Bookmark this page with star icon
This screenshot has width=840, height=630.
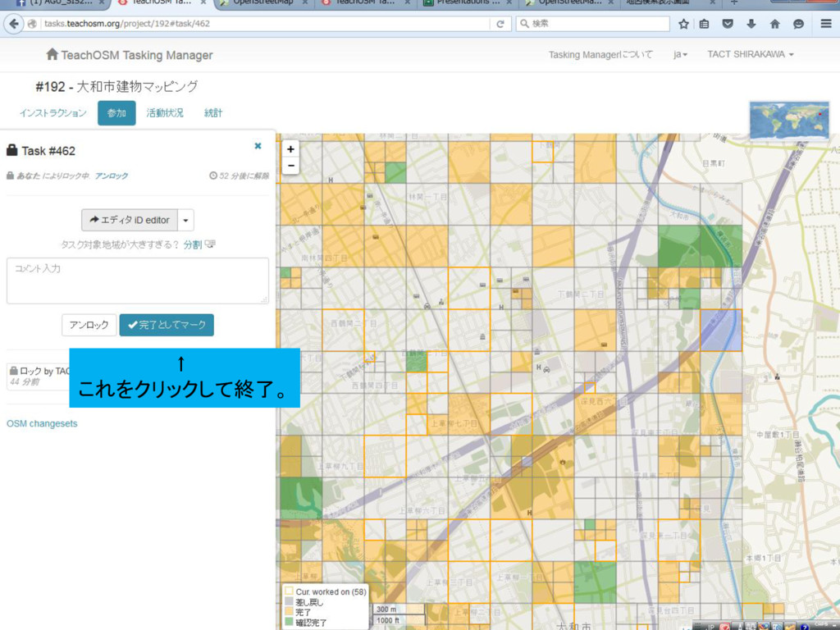pos(683,24)
